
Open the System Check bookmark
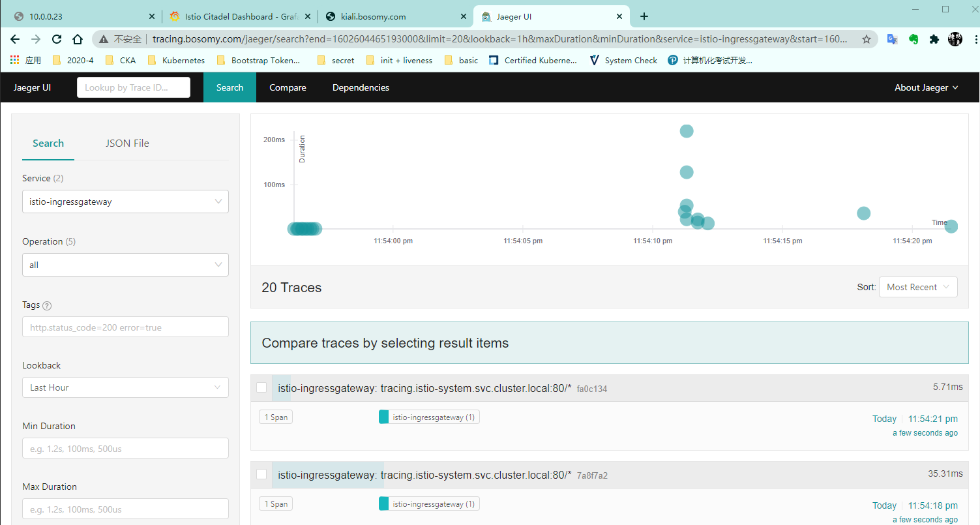(623, 60)
